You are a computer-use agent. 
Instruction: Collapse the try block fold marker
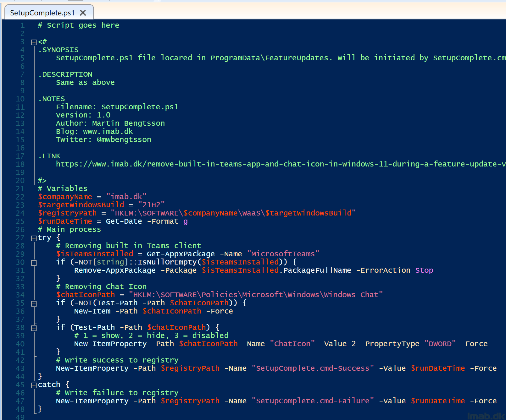coord(34,238)
